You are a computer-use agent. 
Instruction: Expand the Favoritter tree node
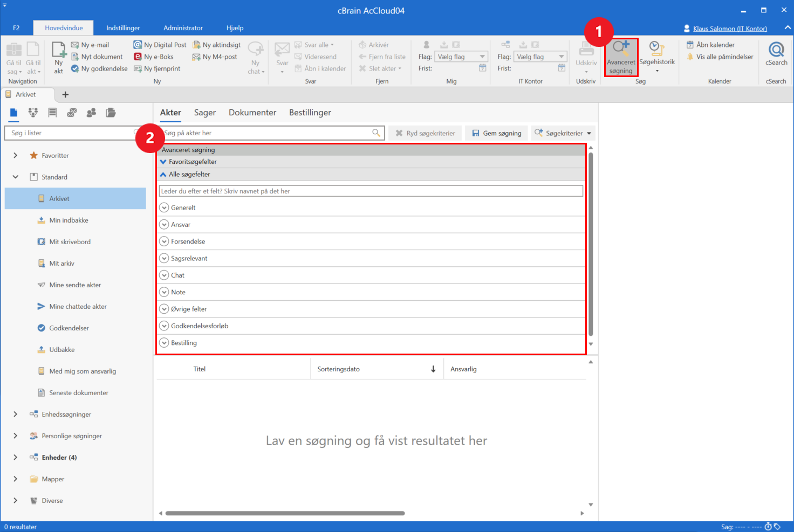pos(15,155)
